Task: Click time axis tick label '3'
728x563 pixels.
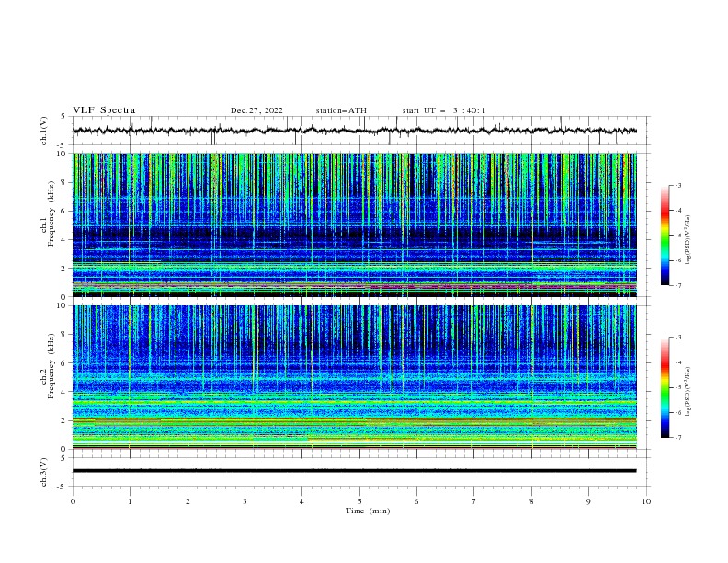Action: tap(245, 501)
